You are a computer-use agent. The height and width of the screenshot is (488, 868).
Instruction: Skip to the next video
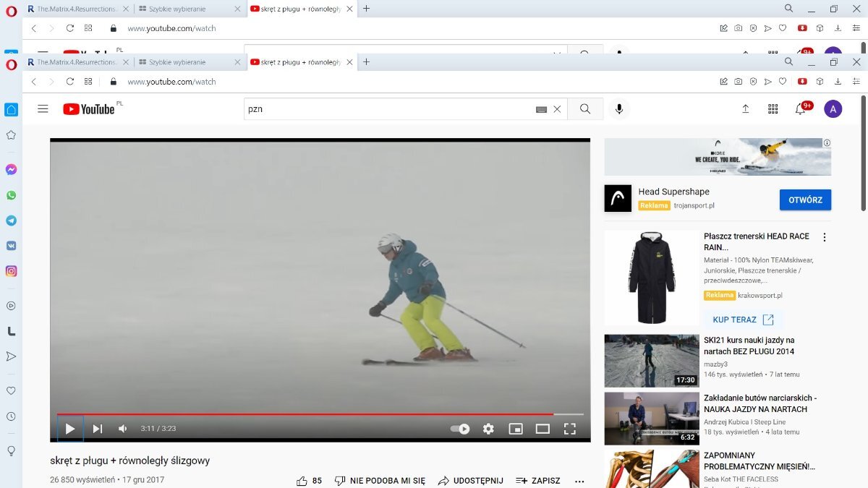[98, 429]
